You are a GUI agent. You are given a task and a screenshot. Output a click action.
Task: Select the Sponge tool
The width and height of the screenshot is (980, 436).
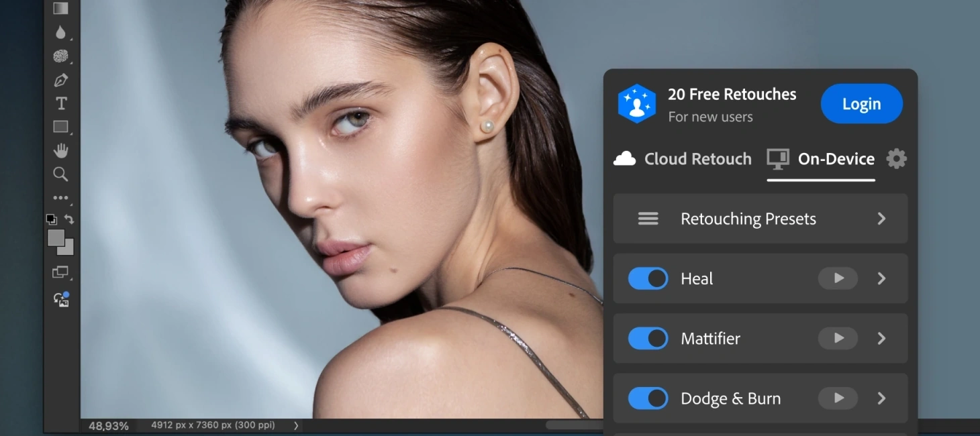61,56
